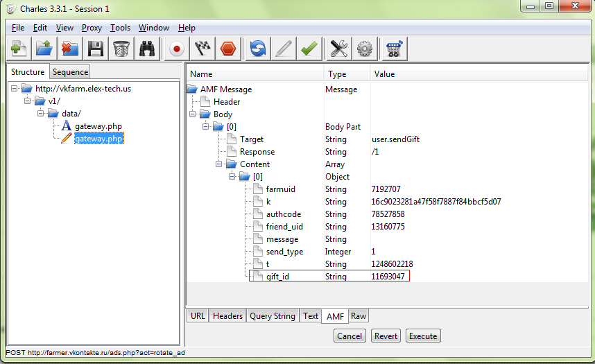Collapse the Body Part [0] node

pyautogui.click(x=206, y=126)
